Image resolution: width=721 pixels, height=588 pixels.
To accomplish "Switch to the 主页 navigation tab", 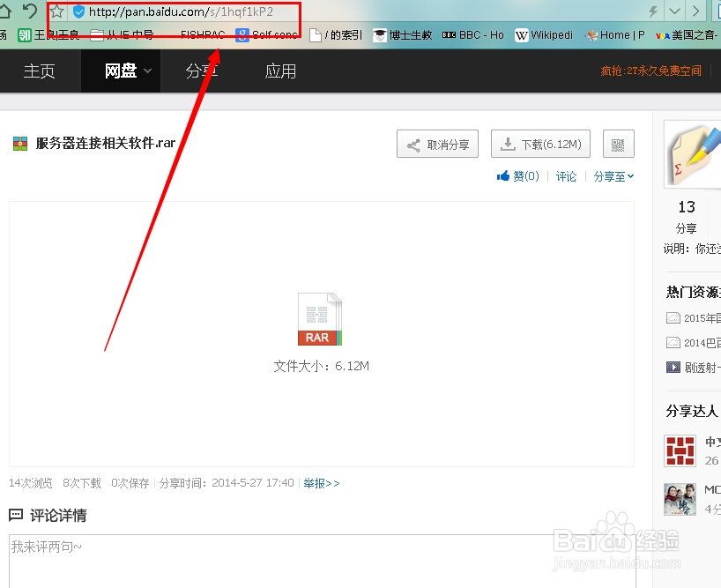I will [39, 71].
